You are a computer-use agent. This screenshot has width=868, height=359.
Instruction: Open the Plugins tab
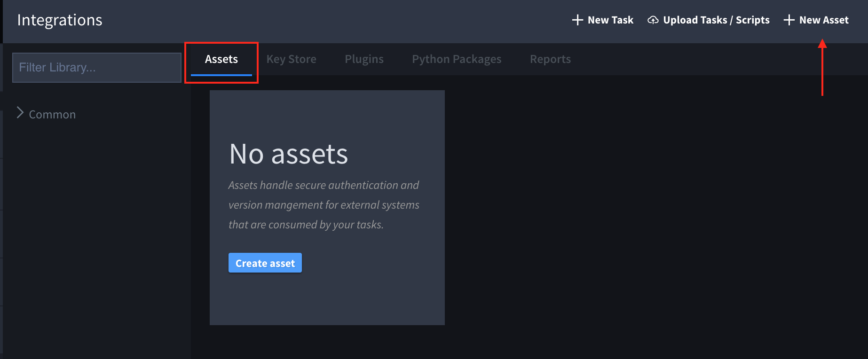(364, 59)
